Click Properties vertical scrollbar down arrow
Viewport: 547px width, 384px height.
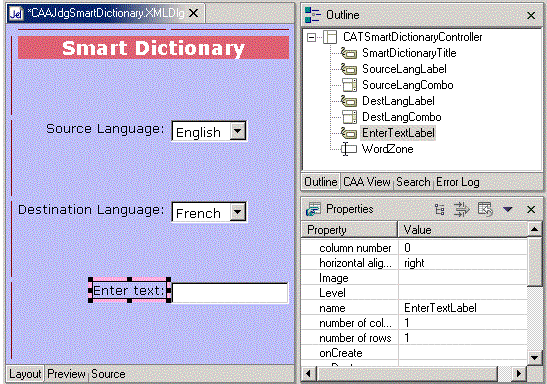click(x=534, y=358)
